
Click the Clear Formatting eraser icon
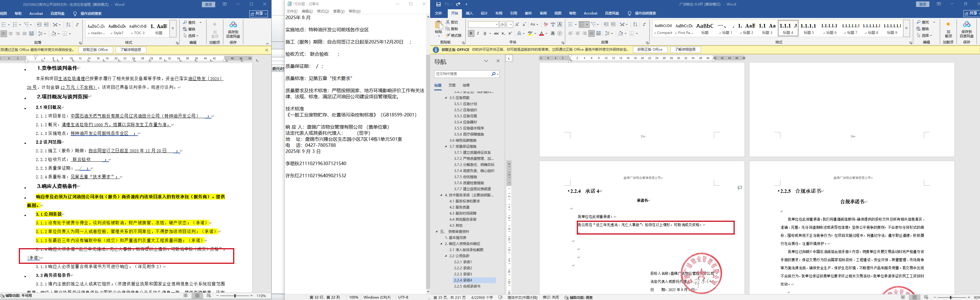coord(546,24)
